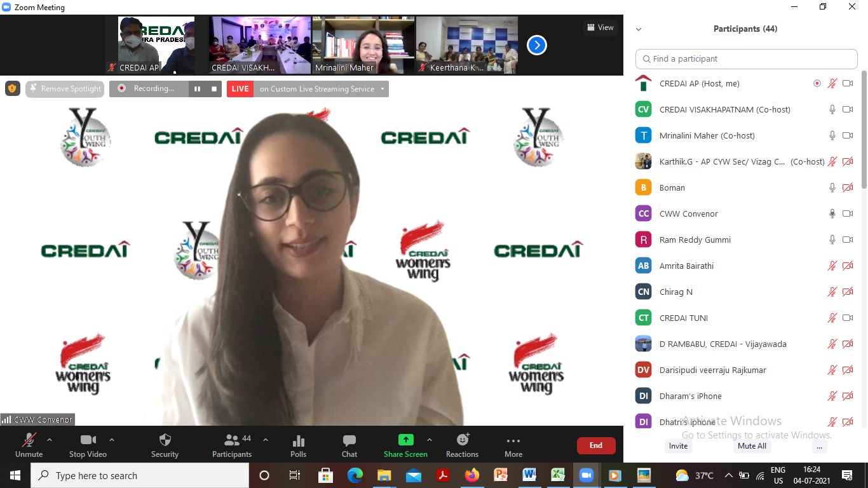
Task: Open File Explorer from taskbar
Action: tap(384, 475)
